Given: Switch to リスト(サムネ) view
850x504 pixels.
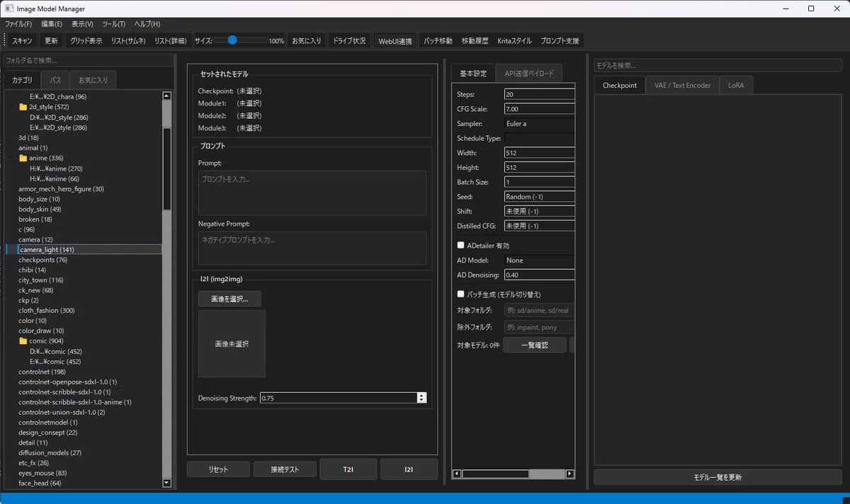Looking at the screenshot, I should click(x=128, y=41).
